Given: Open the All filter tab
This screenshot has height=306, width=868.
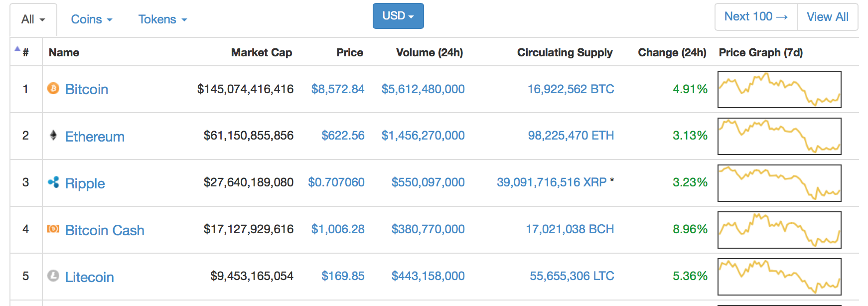Looking at the screenshot, I should 33,19.
